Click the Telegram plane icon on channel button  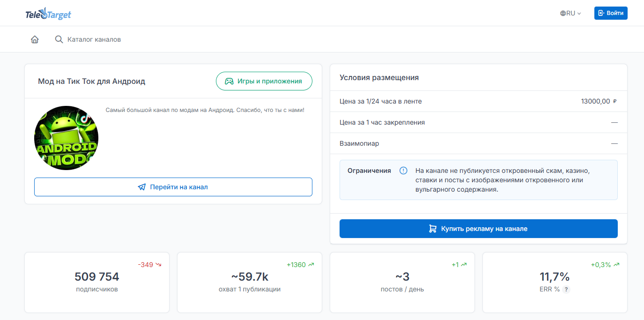click(x=142, y=187)
